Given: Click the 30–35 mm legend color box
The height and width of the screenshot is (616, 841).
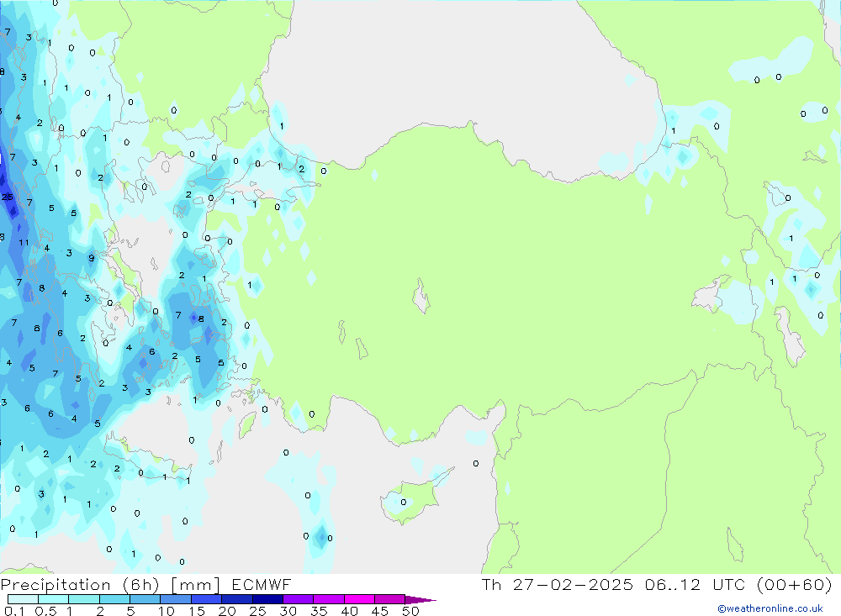Looking at the screenshot, I should click(299, 599).
